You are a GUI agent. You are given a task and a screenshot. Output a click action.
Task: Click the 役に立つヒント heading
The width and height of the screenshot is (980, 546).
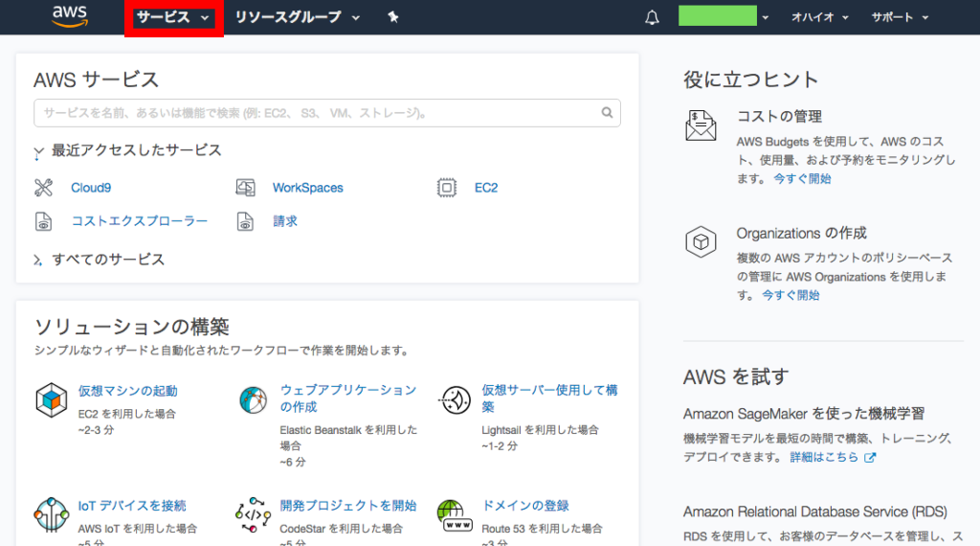tap(750, 80)
